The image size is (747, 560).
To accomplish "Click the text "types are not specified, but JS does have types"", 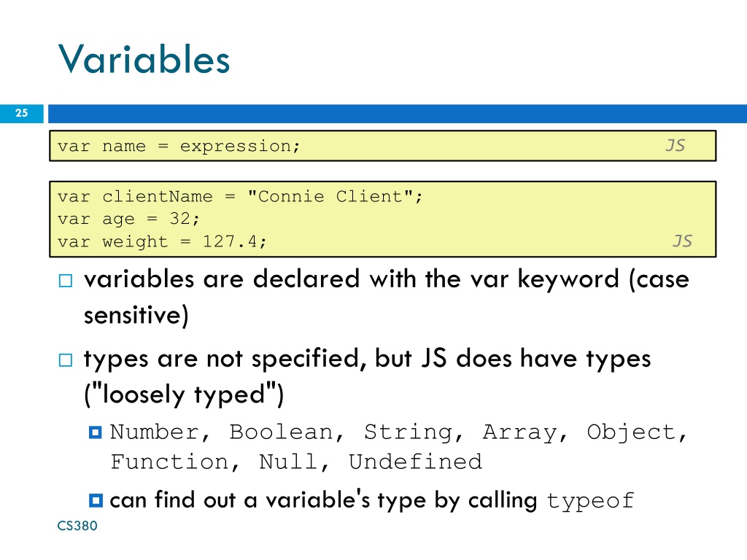I will pyautogui.click(x=368, y=359).
